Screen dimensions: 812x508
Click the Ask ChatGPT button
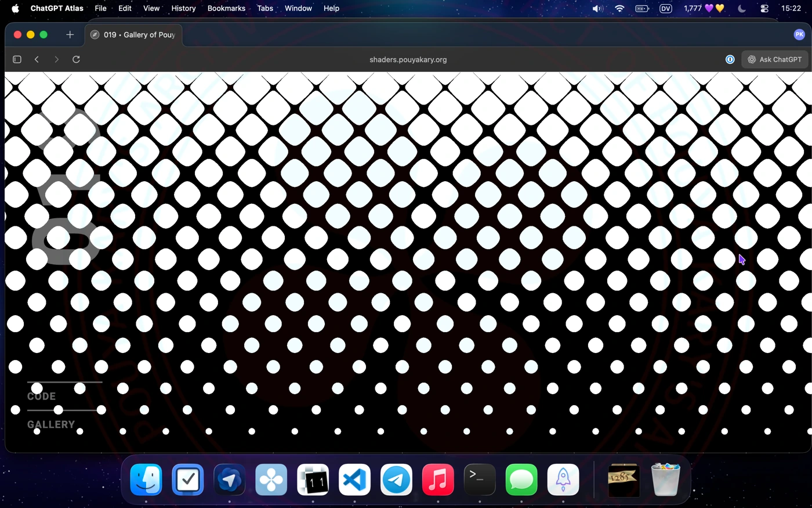775,59
